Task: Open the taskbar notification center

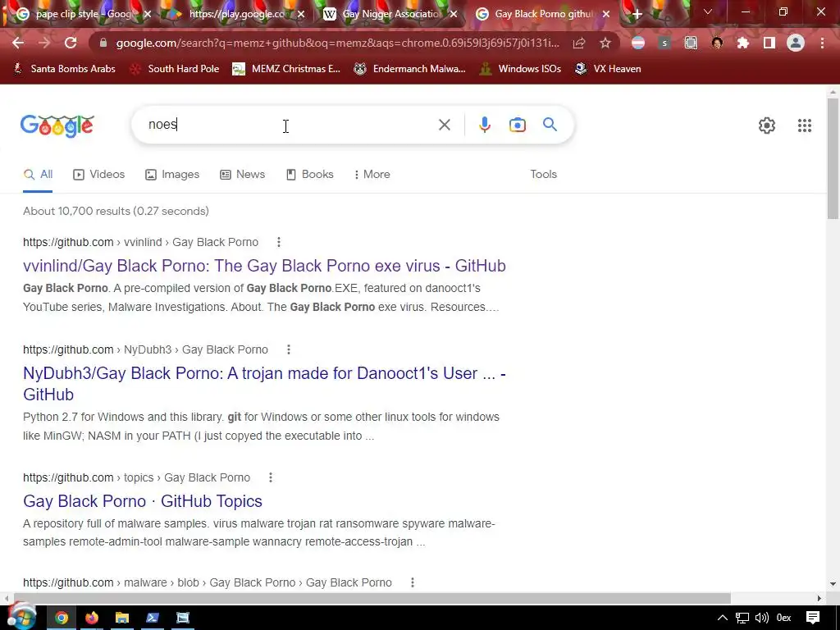Action: (x=813, y=618)
